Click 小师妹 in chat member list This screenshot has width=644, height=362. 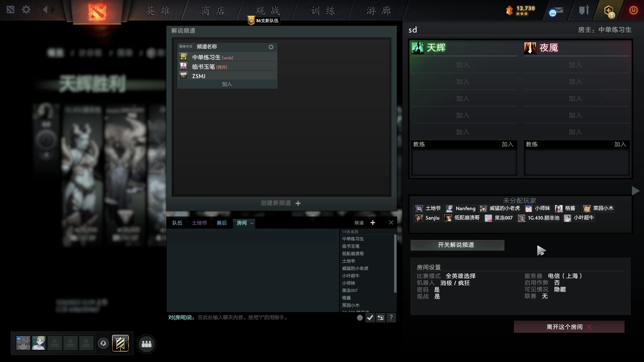tap(348, 283)
